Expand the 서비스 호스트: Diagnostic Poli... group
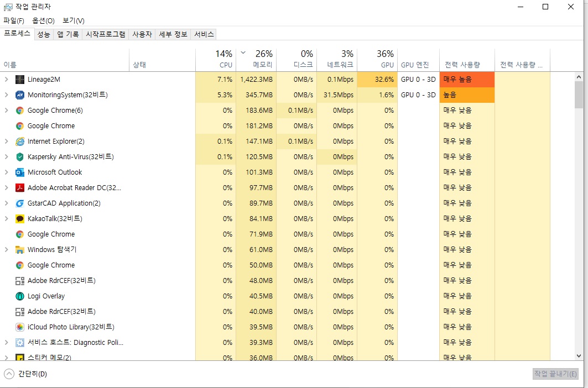 (x=7, y=343)
